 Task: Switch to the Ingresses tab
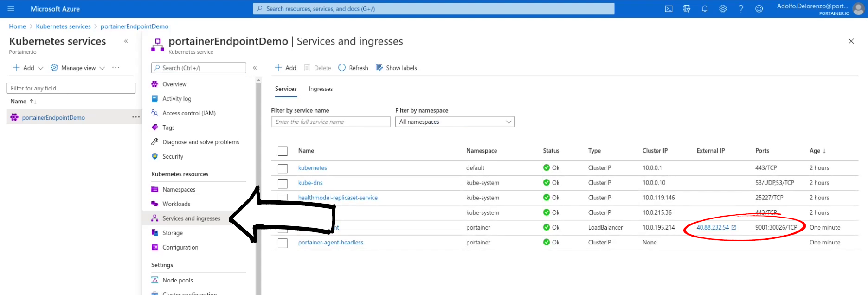pyautogui.click(x=321, y=89)
